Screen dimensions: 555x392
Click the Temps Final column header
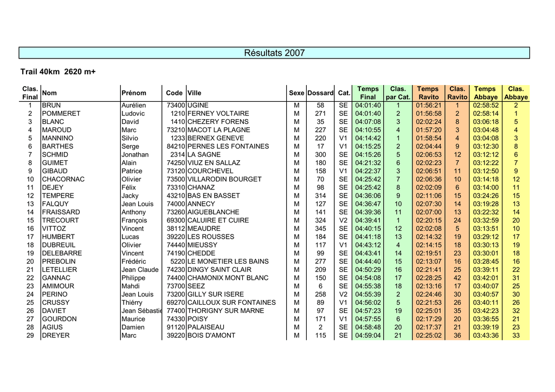pyautogui.click(x=368, y=93)
